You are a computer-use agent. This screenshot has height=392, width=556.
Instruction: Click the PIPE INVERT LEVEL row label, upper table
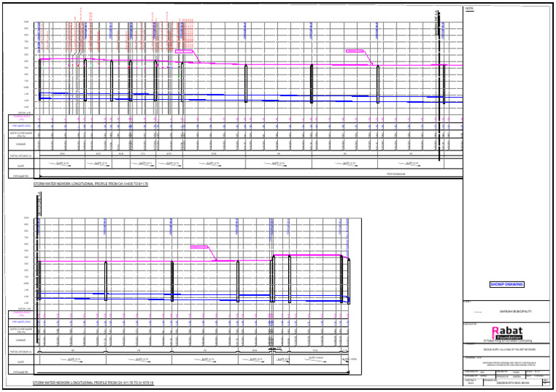pos(22,126)
